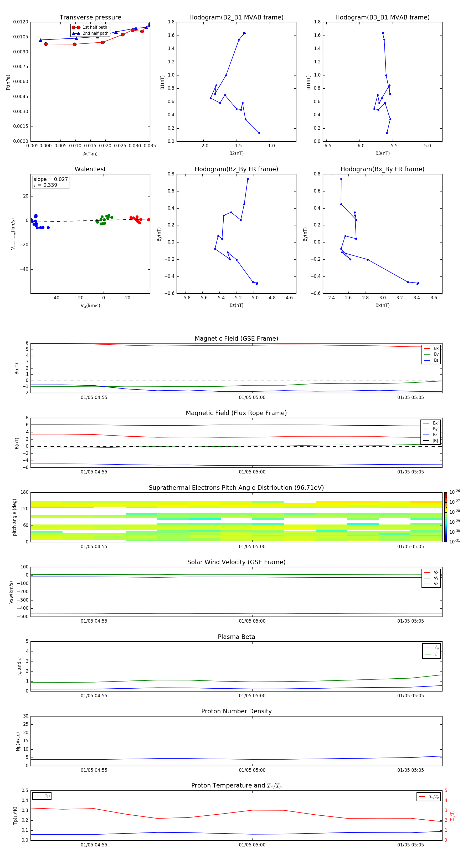Click the "Proton Number Density" title

point(236,711)
